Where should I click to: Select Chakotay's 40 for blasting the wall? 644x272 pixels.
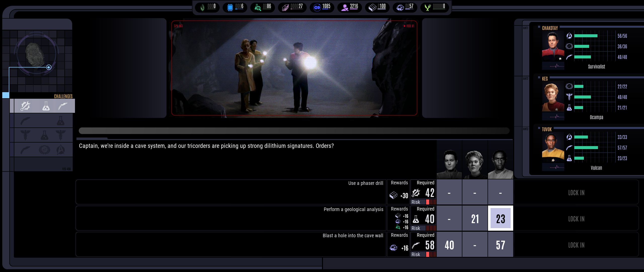click(x=449, y=245)
